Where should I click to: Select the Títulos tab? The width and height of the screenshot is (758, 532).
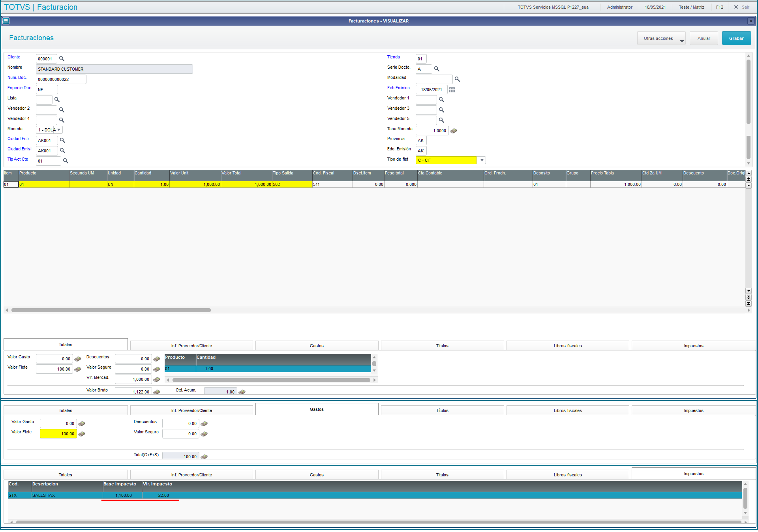click(442, 346)
